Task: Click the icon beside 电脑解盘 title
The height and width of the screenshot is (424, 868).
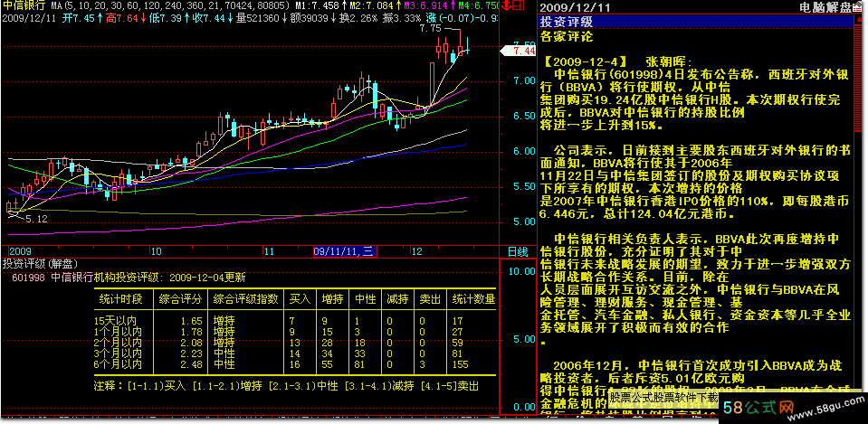Action: pyautogui.click(x=856, y=7)
